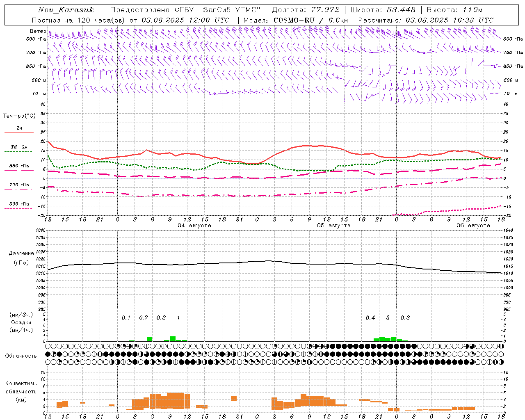Click the "Облачность" cloud cover label
This screenshot has width=525, height=420.
click(21, 356)
